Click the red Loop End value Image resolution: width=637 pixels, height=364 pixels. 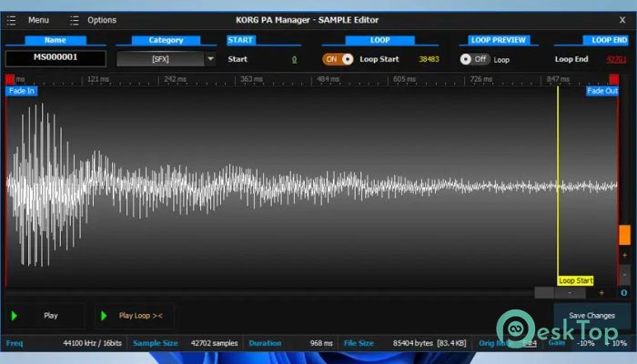(616, 59)
